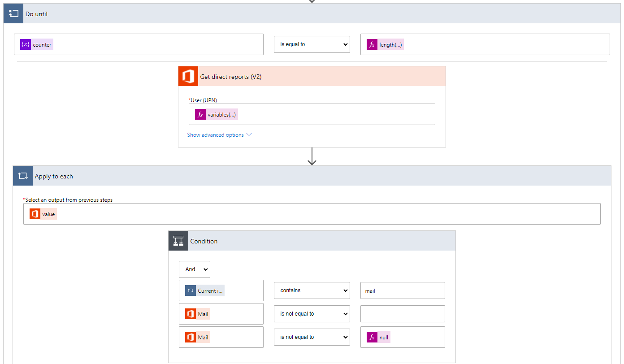Open the And/Or group dropdown
Viewport: 624px width, 364px height.
tap(194, 269)
